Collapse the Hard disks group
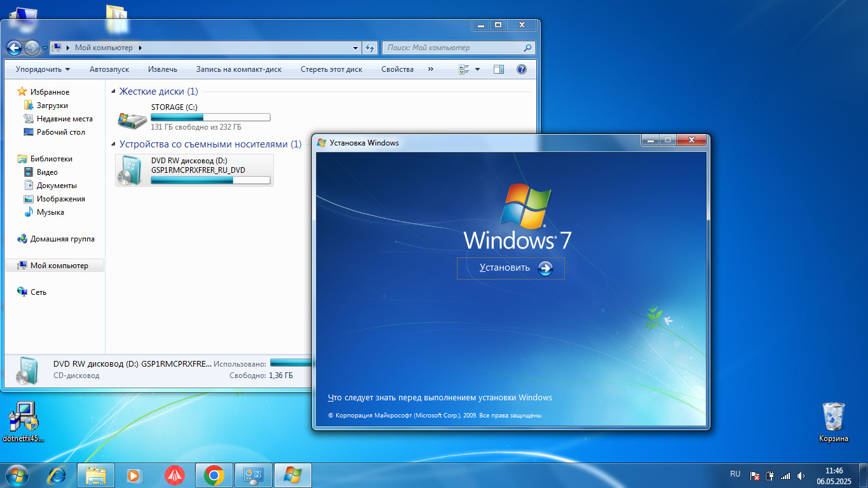Image resolution: width=868 pixels, height=488 pixels. (x=114, y=92)
